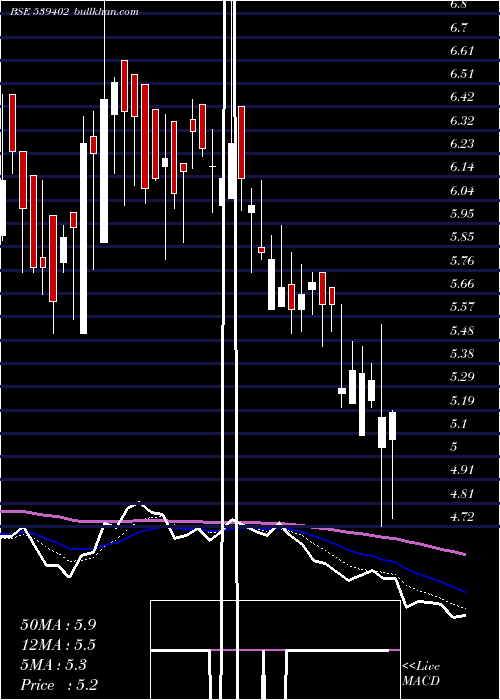Click the 5.66 price axis label

pyautogui.click(x=462, y=283)
